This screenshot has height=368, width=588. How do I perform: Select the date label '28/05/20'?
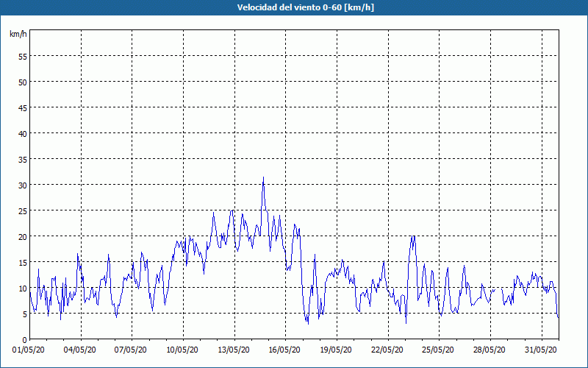pos(490,350)
